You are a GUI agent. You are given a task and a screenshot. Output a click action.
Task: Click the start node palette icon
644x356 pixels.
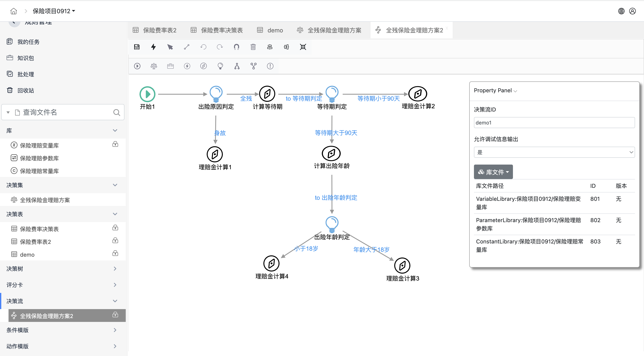click(x=137, y=66)
